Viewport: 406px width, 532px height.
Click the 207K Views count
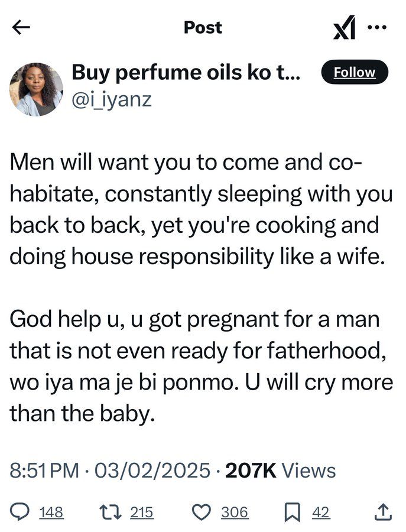(281, 471)
